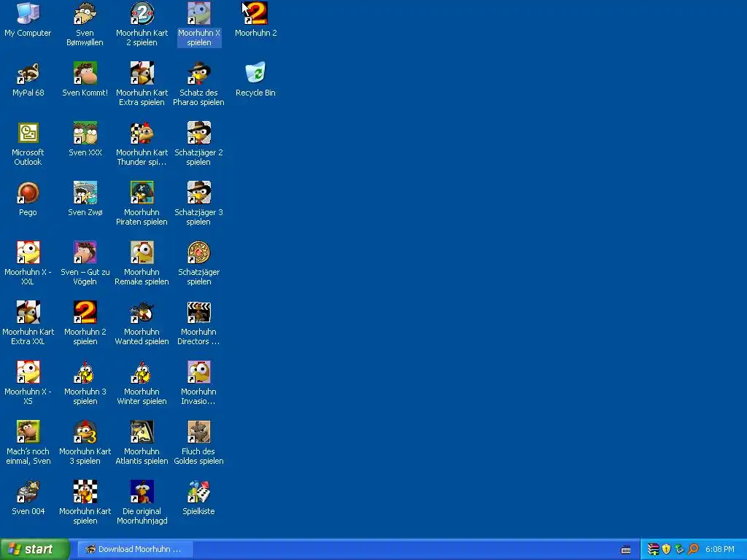The height and width of the screenshot is (560, 747).
Task: Switch to Download Moorhuhn taskbar window
Action: pyautogui.click(x=135, y=549)
